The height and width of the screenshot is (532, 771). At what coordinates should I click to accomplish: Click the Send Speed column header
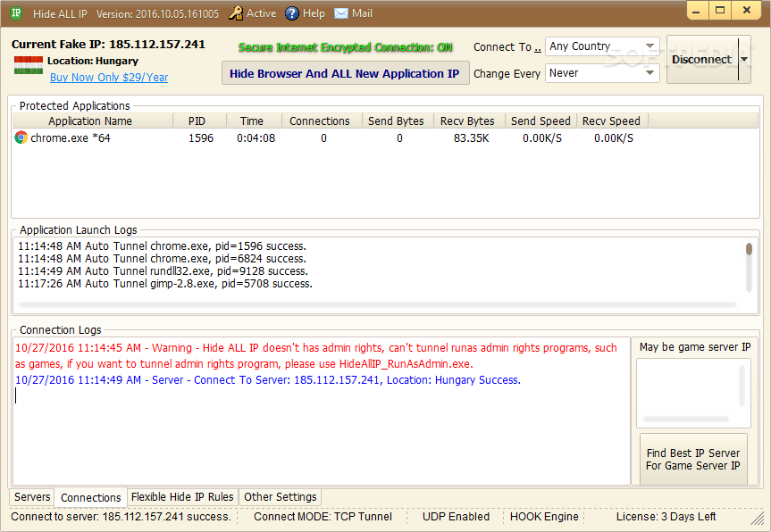click(x=541, y=121)
